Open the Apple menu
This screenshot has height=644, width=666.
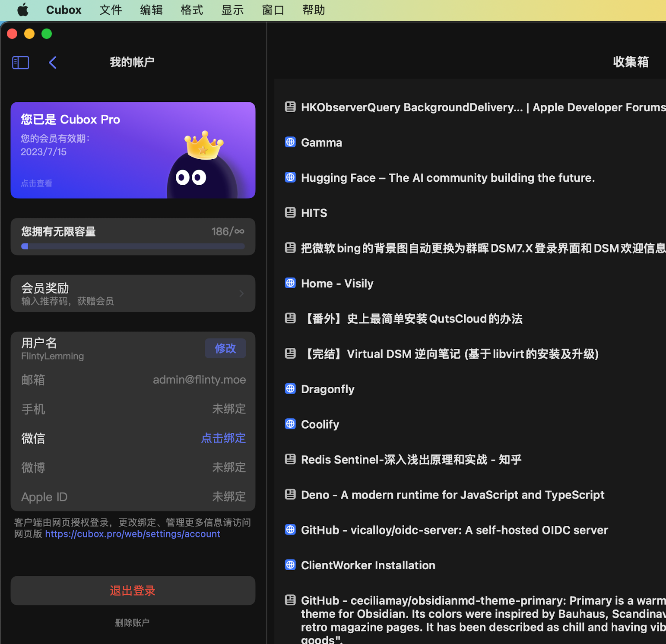[x=23, y=10]
